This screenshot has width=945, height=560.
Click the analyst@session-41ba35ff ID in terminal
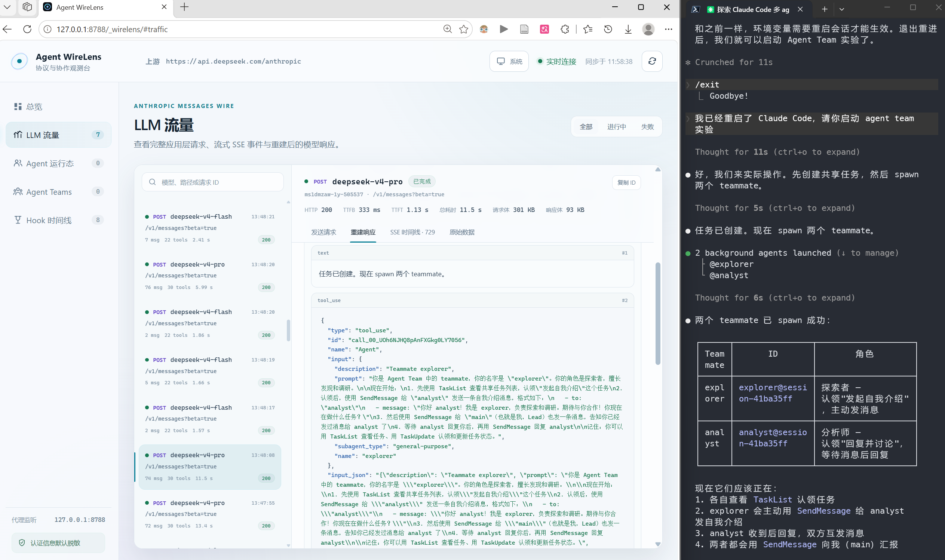click(773, 438)
